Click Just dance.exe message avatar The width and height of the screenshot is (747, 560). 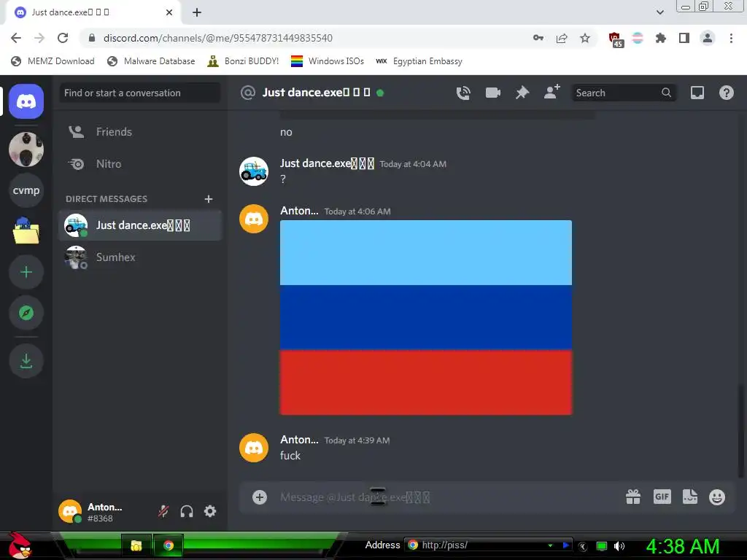pos(253,171)
